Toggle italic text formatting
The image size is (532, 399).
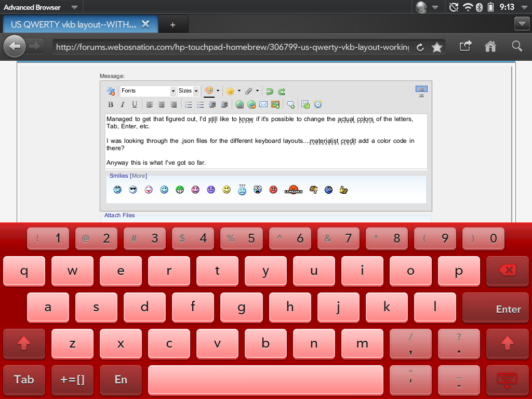(x=123, y=104)
